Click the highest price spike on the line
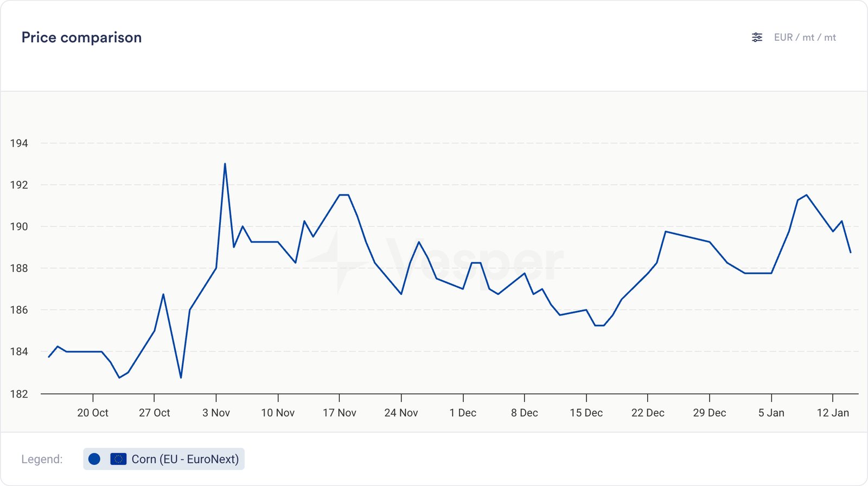This screenshot has width=868, height=486. (225, 164)
